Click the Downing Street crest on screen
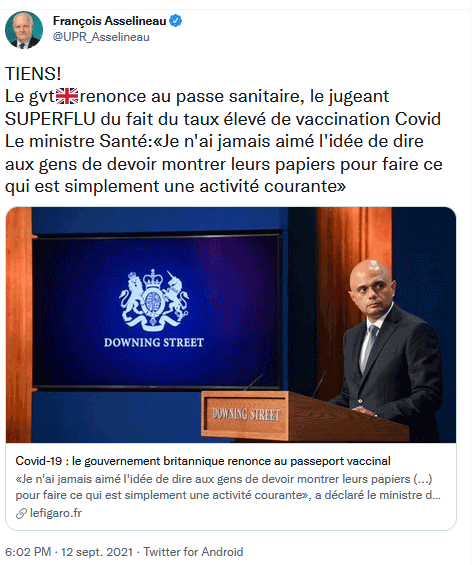The height and width of the screenshot is (565, 475). [154, 300]
